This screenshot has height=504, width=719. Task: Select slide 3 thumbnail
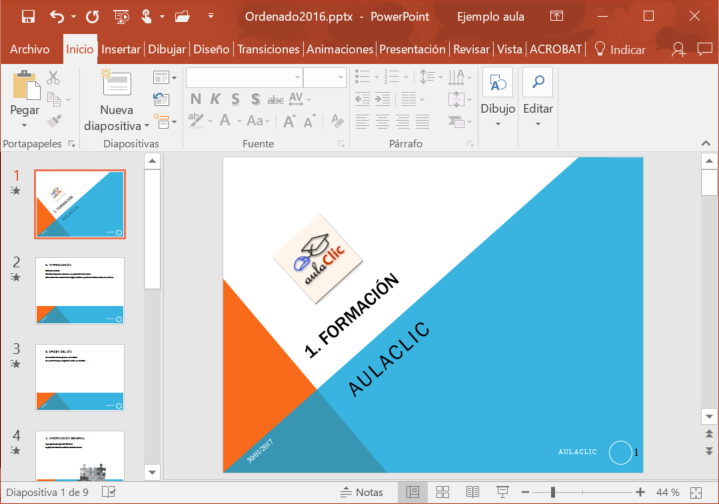pyautogui.click(x=80, y=377)
